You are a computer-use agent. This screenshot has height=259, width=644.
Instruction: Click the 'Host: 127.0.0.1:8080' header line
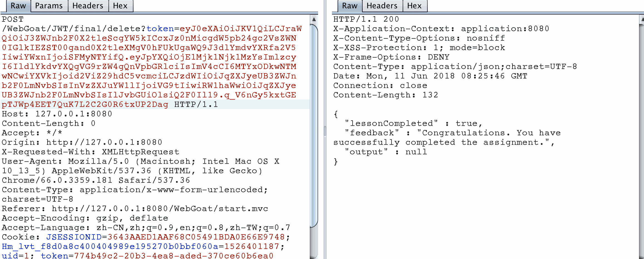[x=57, y=114]
